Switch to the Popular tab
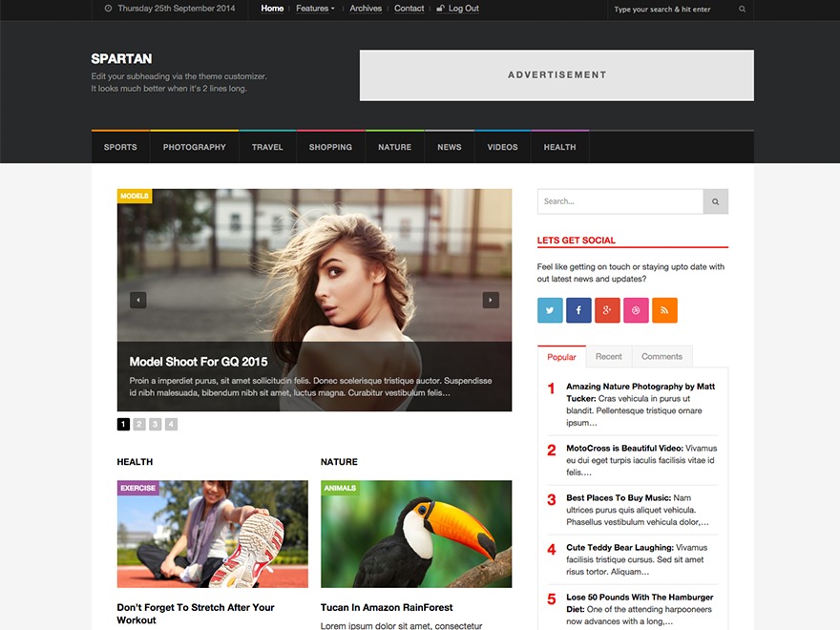840x630 pixels. click(x=561, y=357)
